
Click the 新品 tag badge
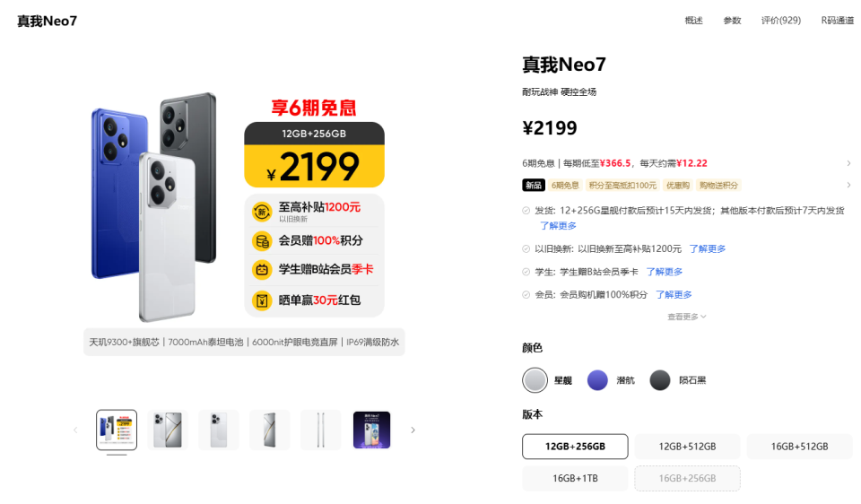tap(533, 185)
